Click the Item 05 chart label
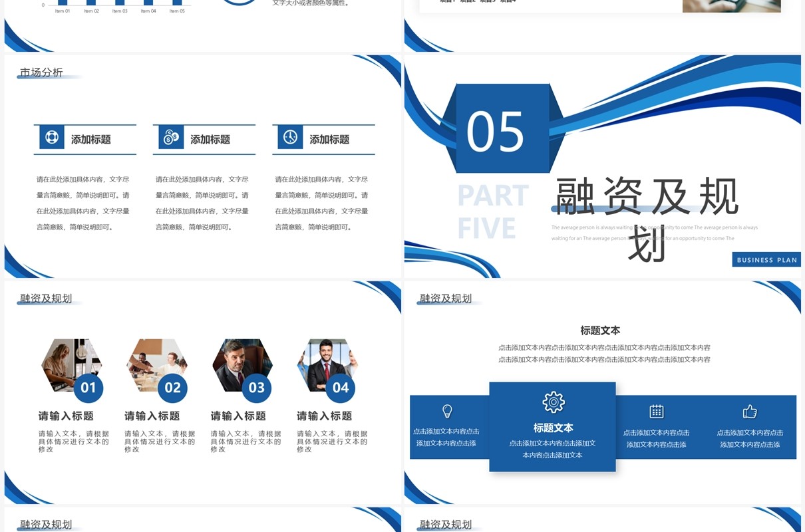 [x=177, y=11]
